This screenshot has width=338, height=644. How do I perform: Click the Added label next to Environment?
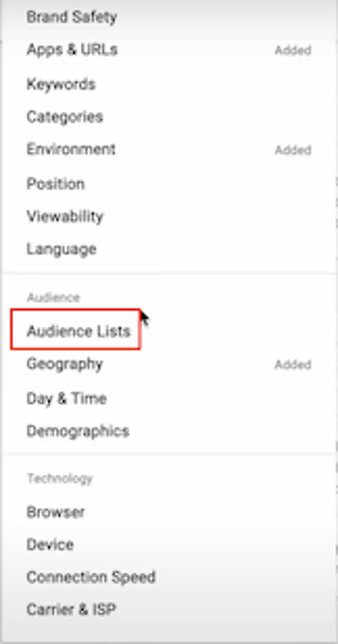293,149
